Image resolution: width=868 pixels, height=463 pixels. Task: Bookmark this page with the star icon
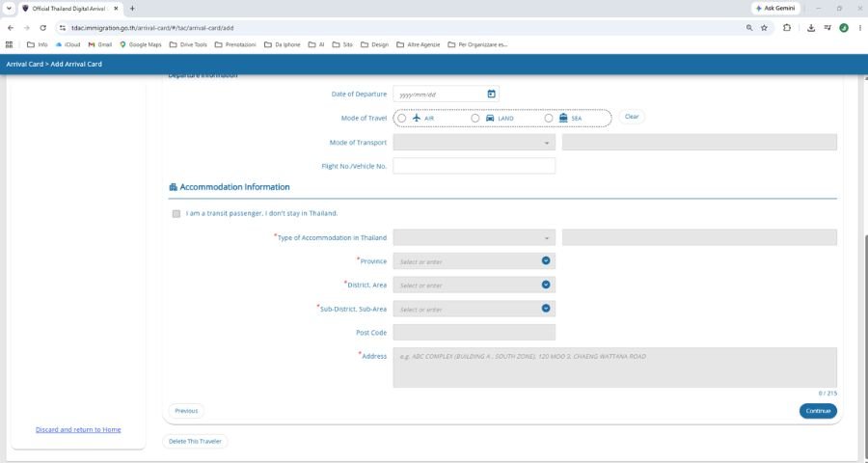tap(764, 28)
